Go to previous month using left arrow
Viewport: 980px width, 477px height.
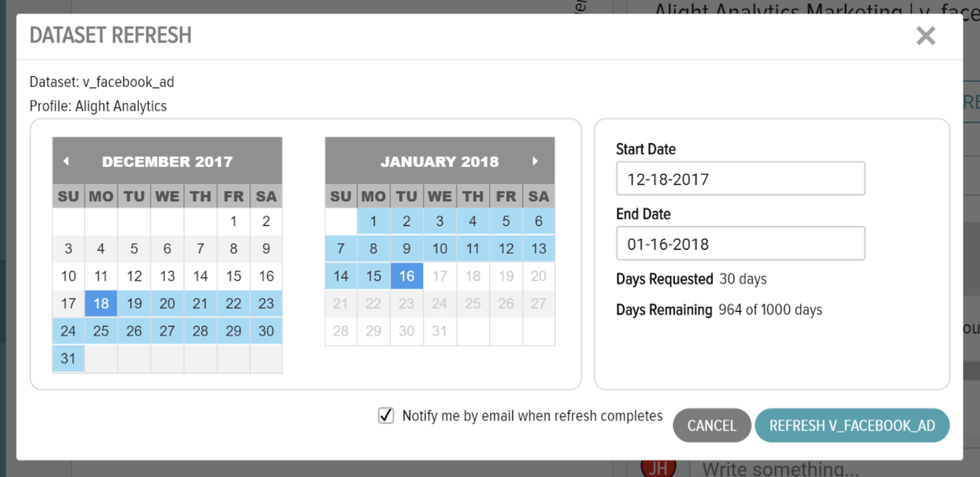[x=66, y=161]
